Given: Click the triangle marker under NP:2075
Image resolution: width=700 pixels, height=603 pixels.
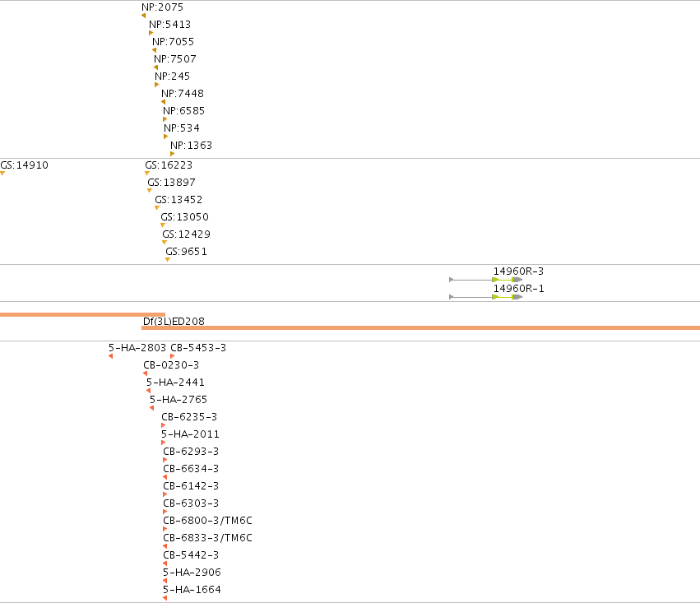Looking at the screenshot, I should coord(143,16).
